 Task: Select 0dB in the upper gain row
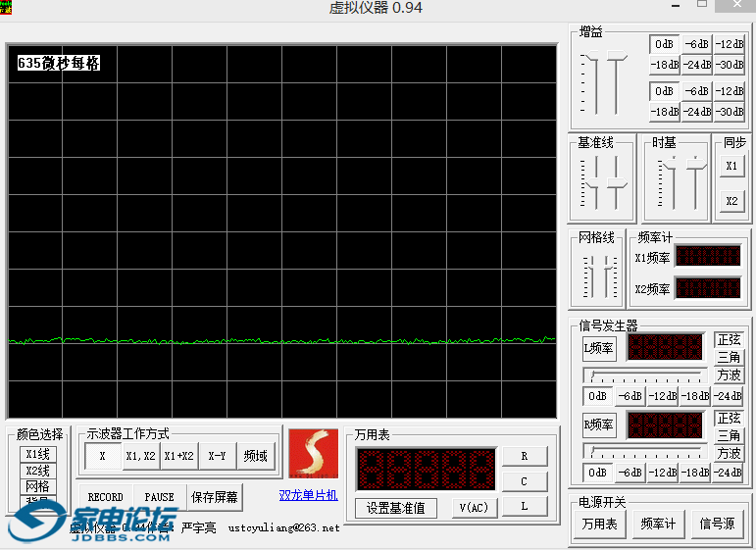pos(665,44)
